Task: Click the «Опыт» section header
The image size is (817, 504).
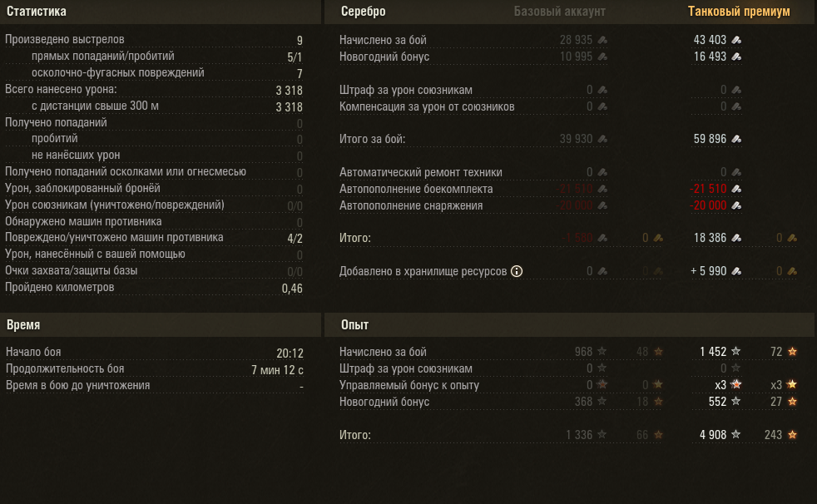Action: [x=355, y=324]
